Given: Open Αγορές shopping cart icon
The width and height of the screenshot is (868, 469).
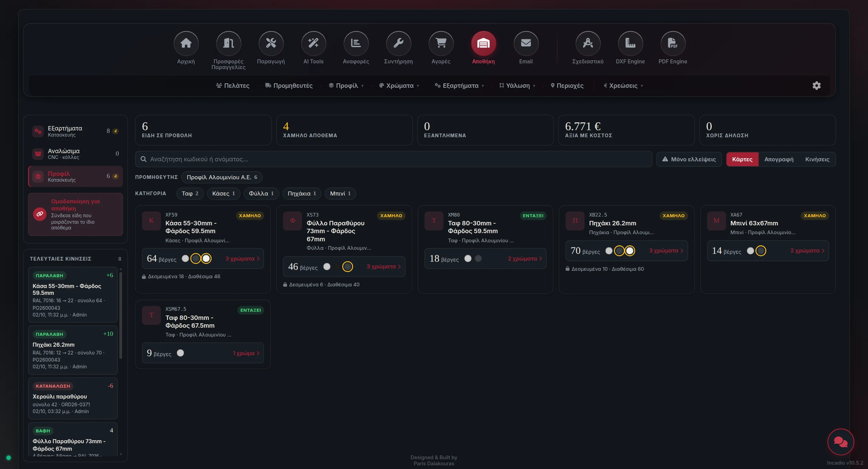Looking at the screenshot, I should (441, 43).
